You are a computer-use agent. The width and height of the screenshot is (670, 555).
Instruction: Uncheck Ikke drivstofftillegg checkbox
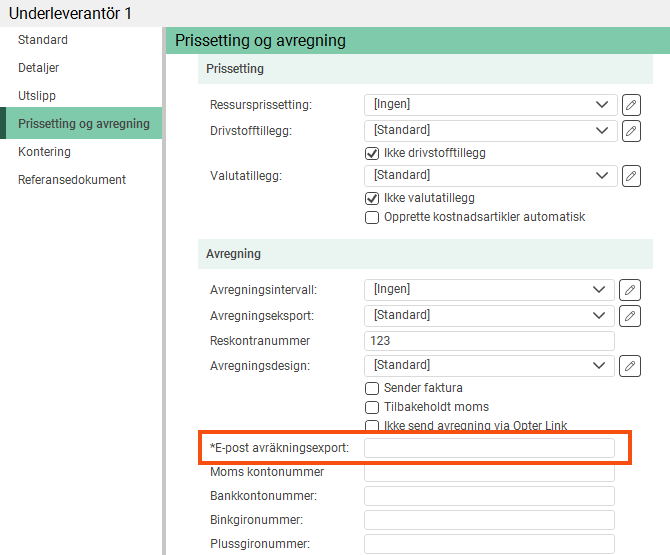click(372, 153)
